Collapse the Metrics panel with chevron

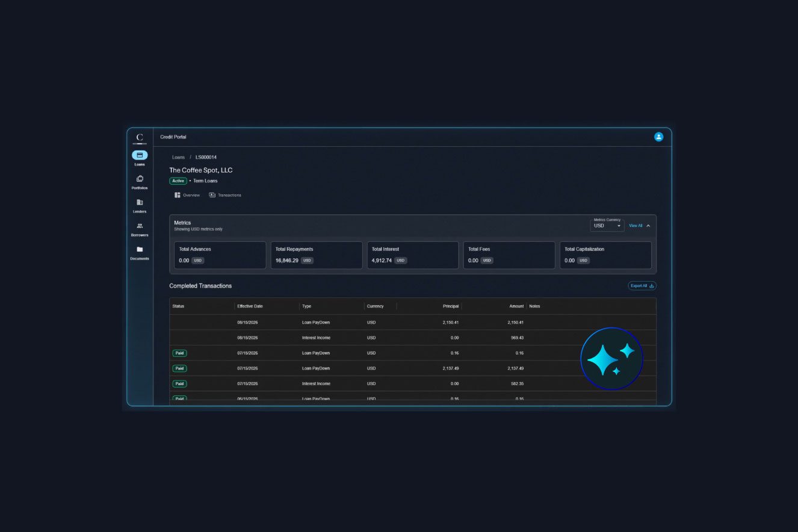coord(648,226)
